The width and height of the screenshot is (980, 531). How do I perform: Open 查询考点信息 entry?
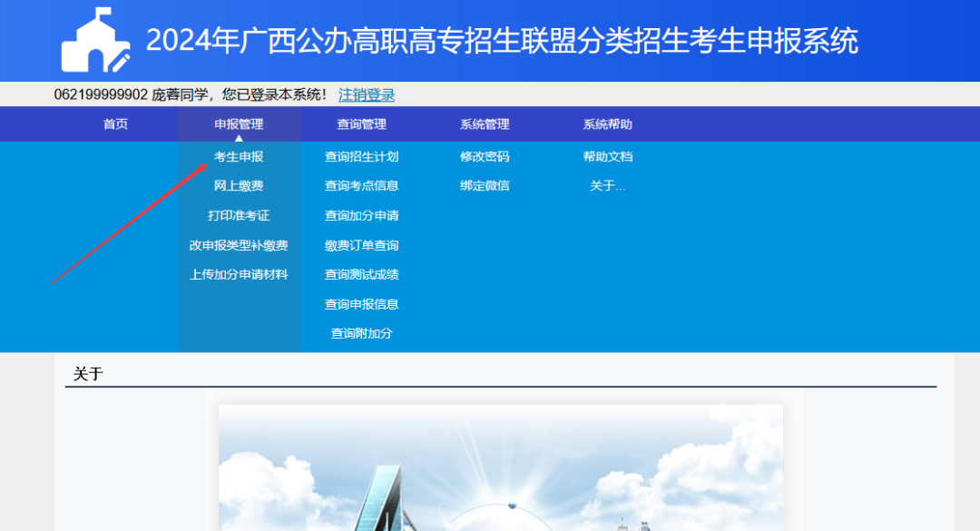(x=361, y=186)
